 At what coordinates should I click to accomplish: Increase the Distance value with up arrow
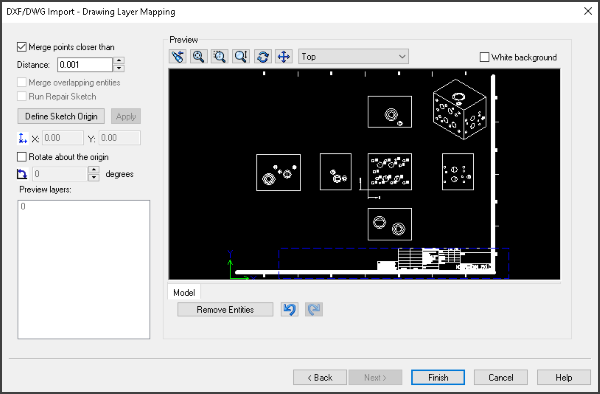coord(119,60)
